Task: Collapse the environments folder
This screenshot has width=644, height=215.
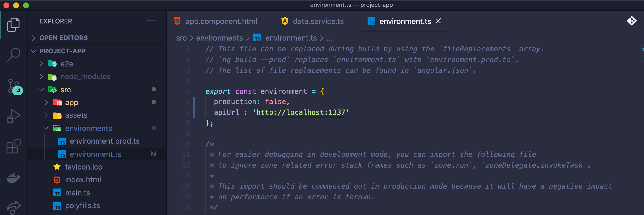Action: click(x=88, y=128)
